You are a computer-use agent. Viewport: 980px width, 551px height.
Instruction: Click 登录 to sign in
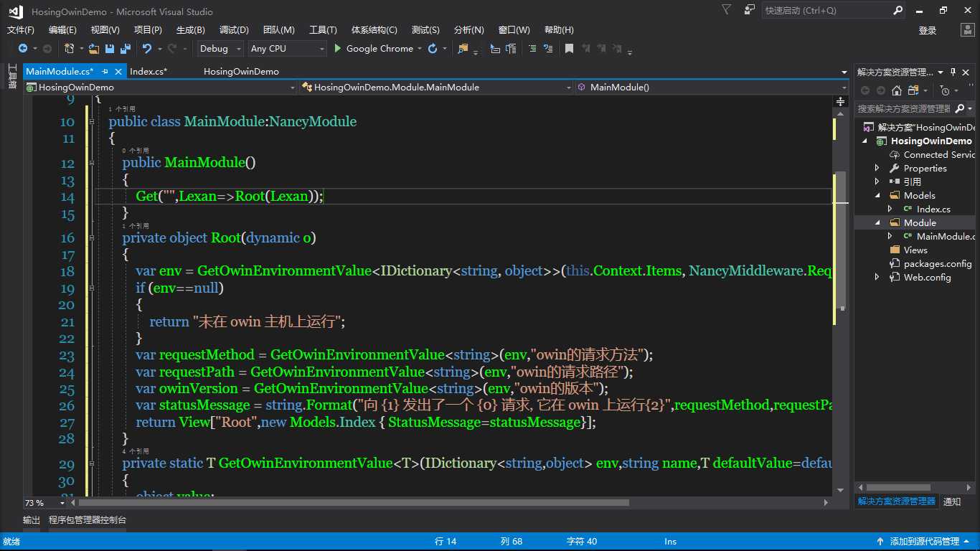(x=928, y=30)
